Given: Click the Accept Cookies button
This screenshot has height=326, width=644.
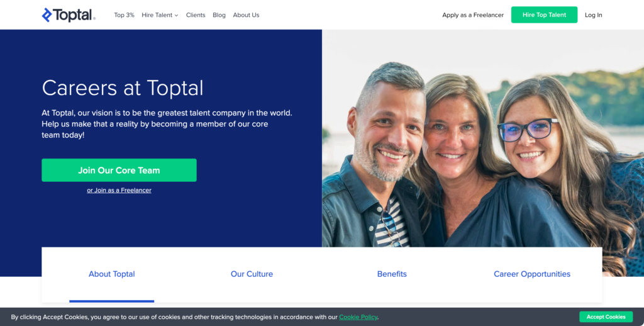Looking at the screenshot, I should [x=606, y=317].
